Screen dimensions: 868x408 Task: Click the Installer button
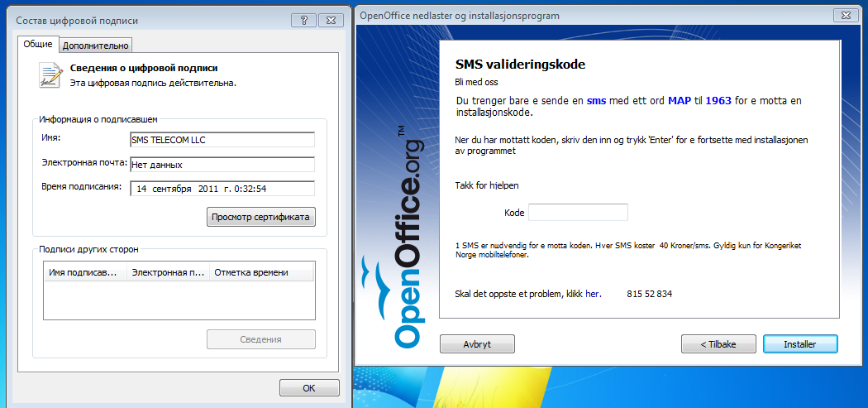click(800, 343)
